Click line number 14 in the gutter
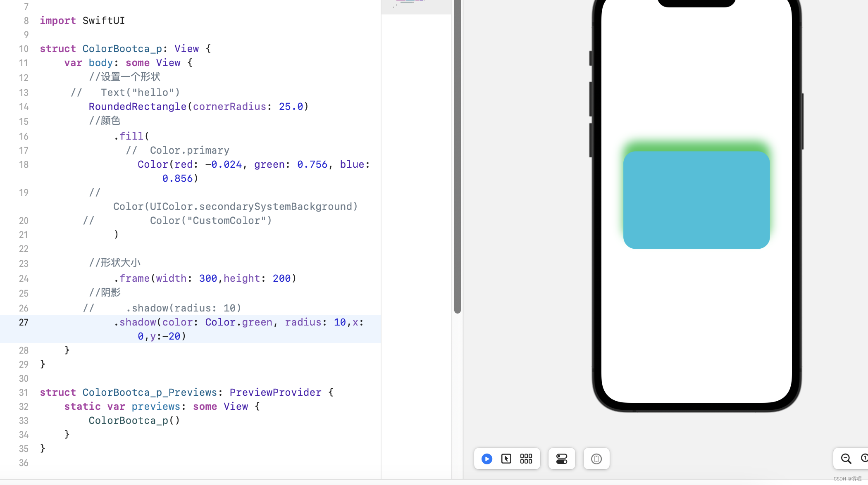This screenshot has height=485, width=868. pos(24,107)
